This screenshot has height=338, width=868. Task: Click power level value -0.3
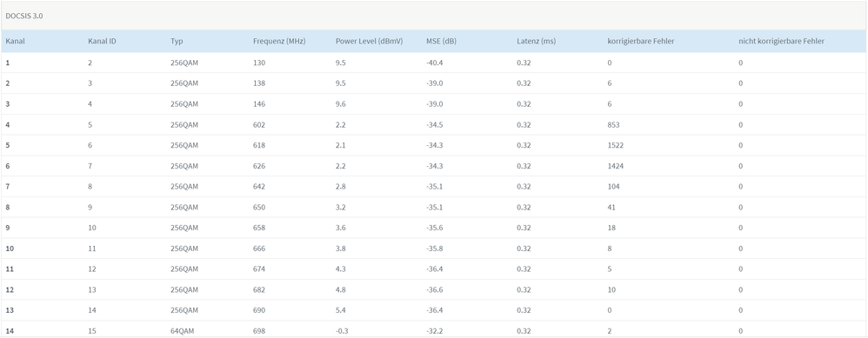[x=342, y=331]
